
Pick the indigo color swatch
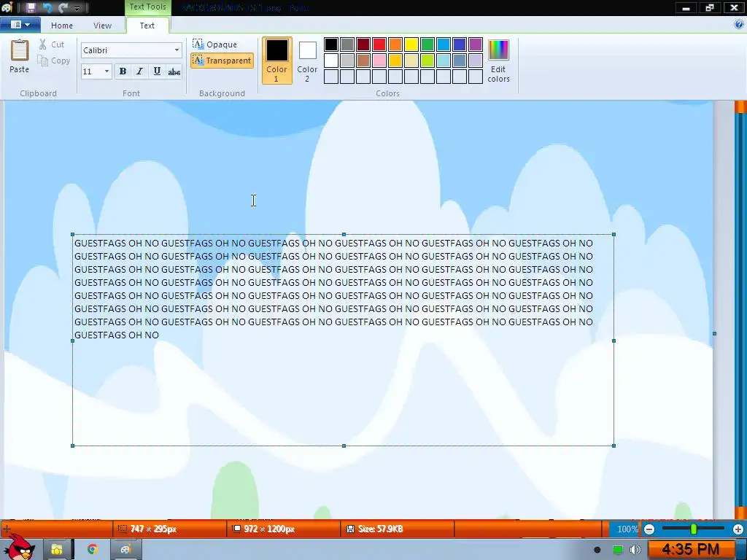(x=460, y=44)
